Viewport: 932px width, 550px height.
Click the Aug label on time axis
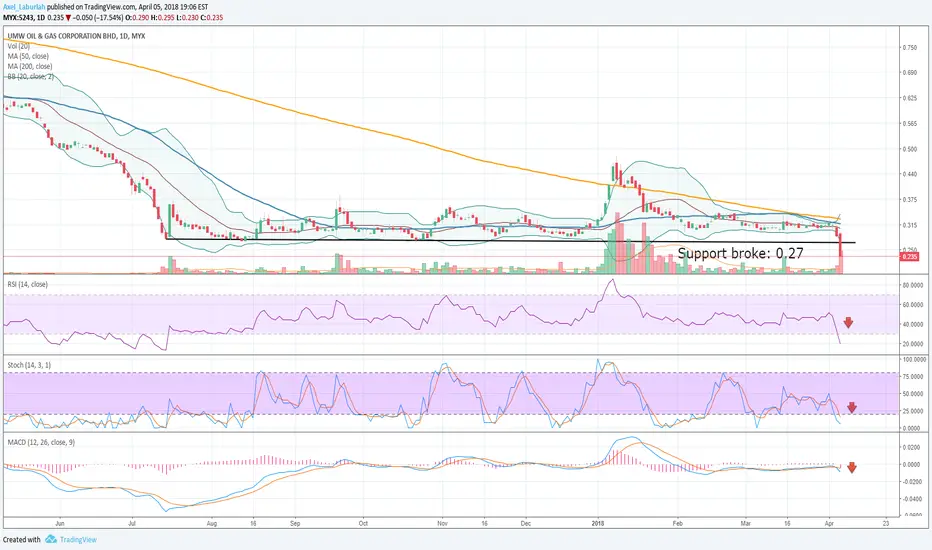tap(212, 523)
